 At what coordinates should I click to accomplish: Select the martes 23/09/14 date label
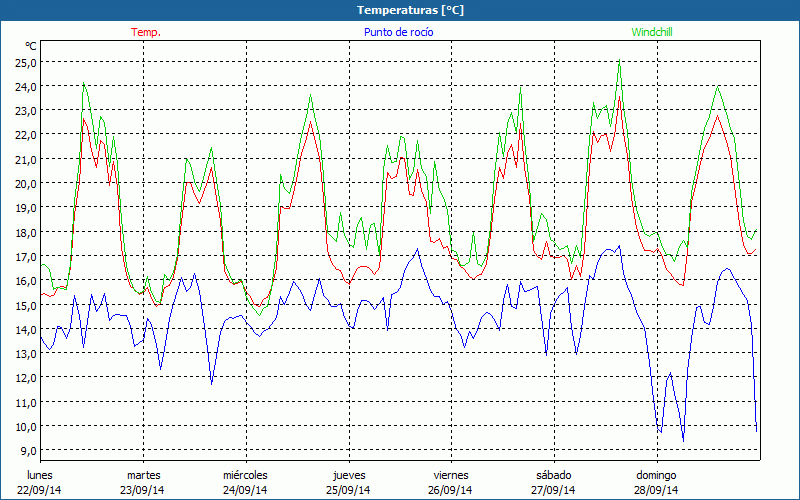[x=143, y=483]
